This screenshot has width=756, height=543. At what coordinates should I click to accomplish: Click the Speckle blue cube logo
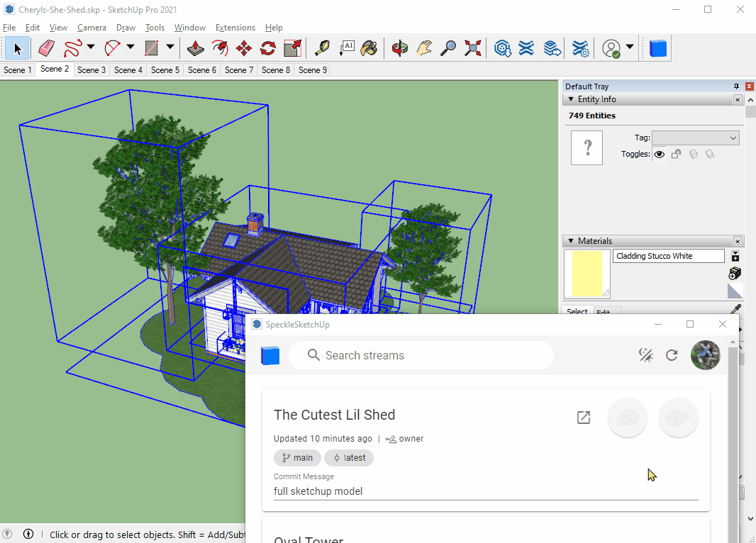coord(270,356)
